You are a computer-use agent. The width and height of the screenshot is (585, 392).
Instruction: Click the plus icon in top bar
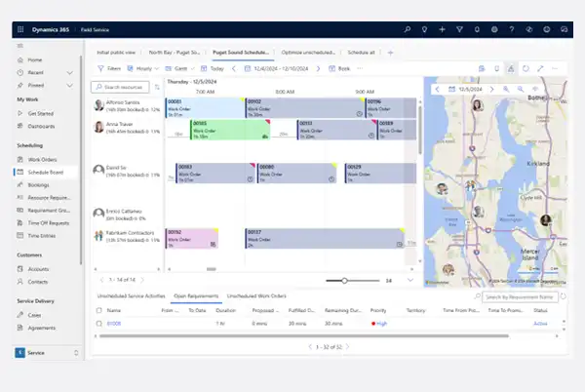[443, 29]
